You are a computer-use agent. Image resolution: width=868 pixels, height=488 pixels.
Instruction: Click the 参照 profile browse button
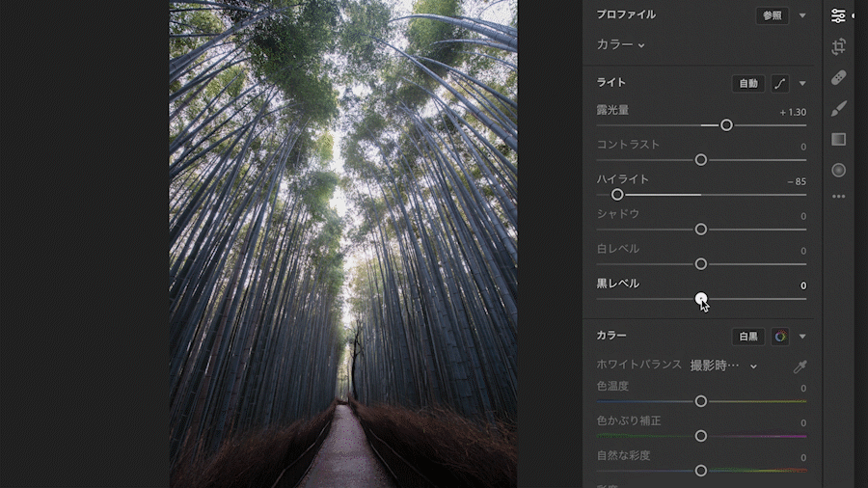click(773, 15)
